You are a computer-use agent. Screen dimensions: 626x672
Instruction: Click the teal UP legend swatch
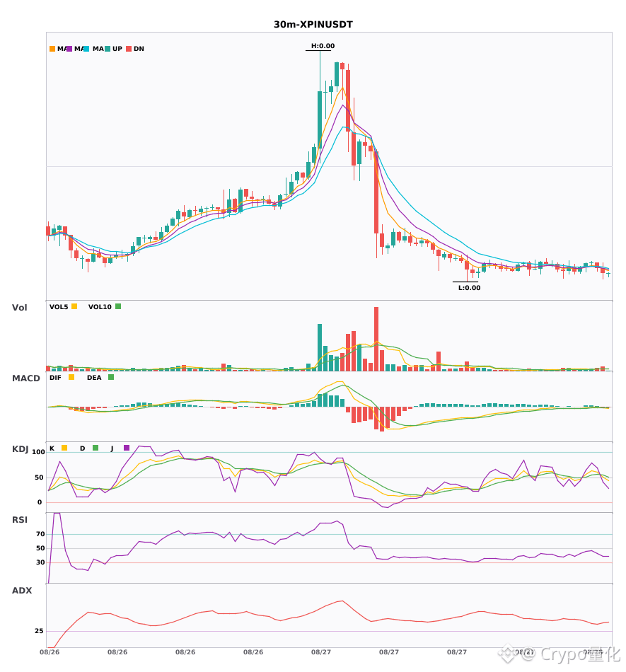point(108,49)
